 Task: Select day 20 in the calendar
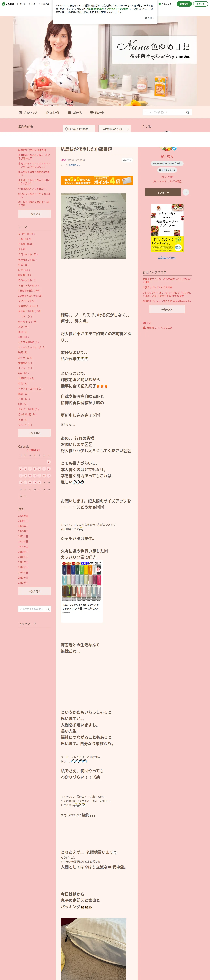coord(39,482)
